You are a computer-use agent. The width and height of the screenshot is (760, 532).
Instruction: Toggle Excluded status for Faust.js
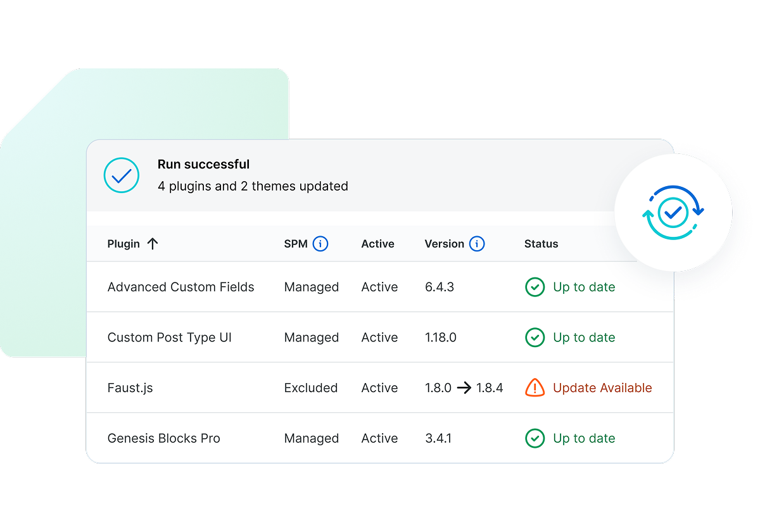tap(310, 388)
